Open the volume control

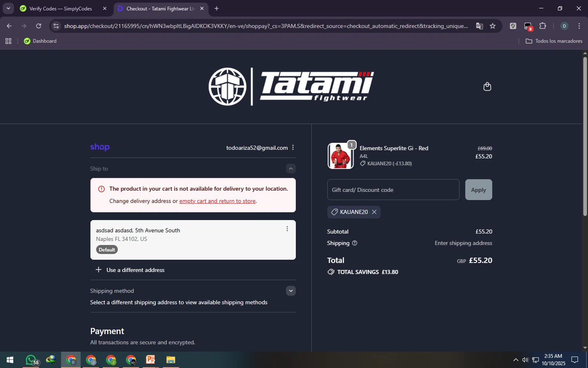point(525,360)
